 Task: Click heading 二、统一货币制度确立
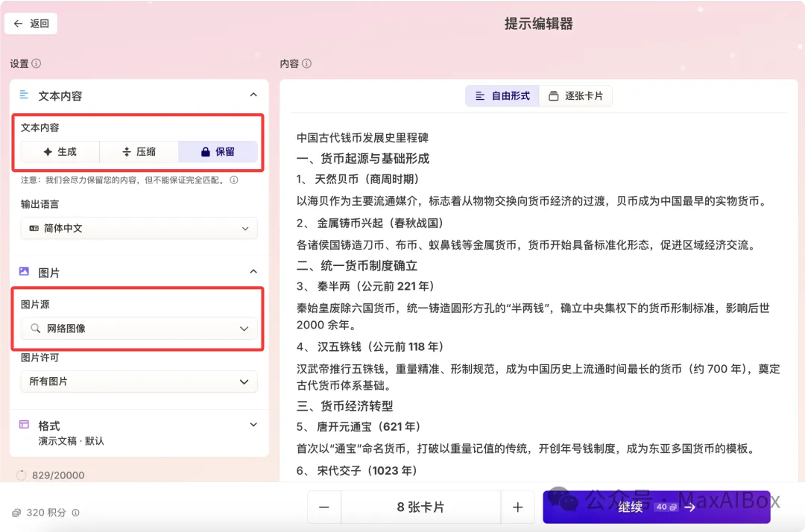click(357, 266)
